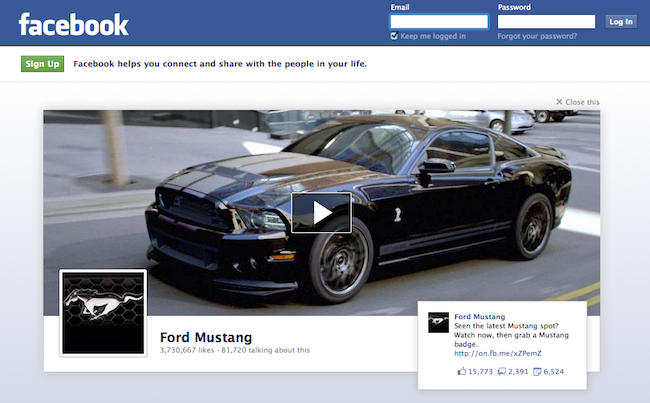Focus the Email input field
This screenshot has height=403, width=650.
(439, 21)
